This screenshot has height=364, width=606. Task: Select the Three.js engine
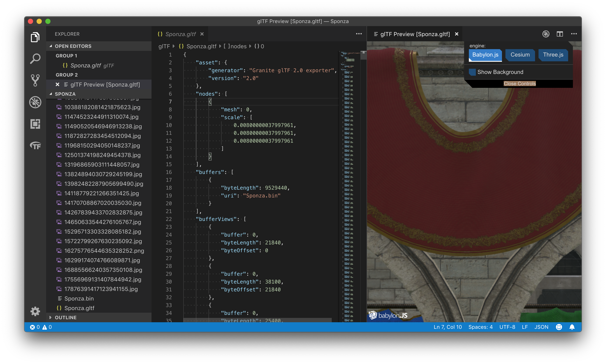point(553,55)
